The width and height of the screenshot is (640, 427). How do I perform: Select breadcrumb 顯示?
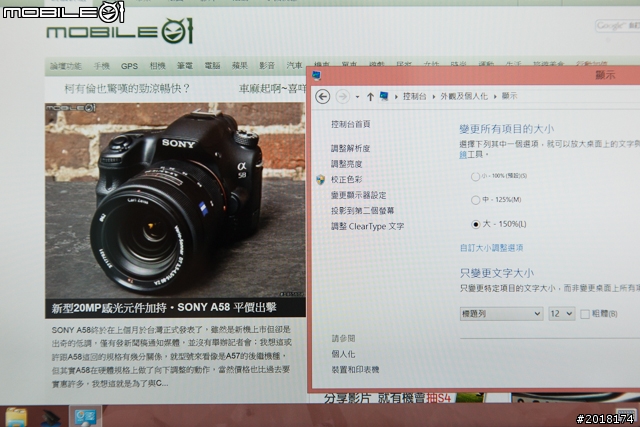509,96
